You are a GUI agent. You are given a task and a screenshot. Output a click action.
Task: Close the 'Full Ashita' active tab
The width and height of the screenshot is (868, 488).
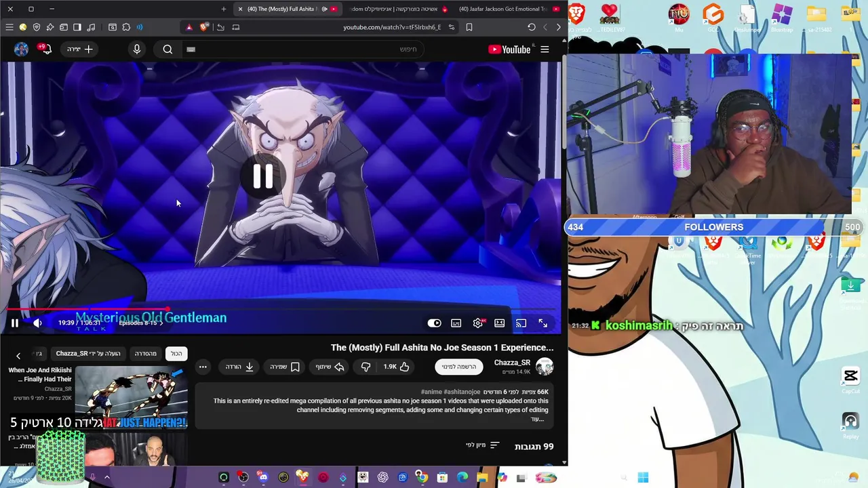(240, 9)
